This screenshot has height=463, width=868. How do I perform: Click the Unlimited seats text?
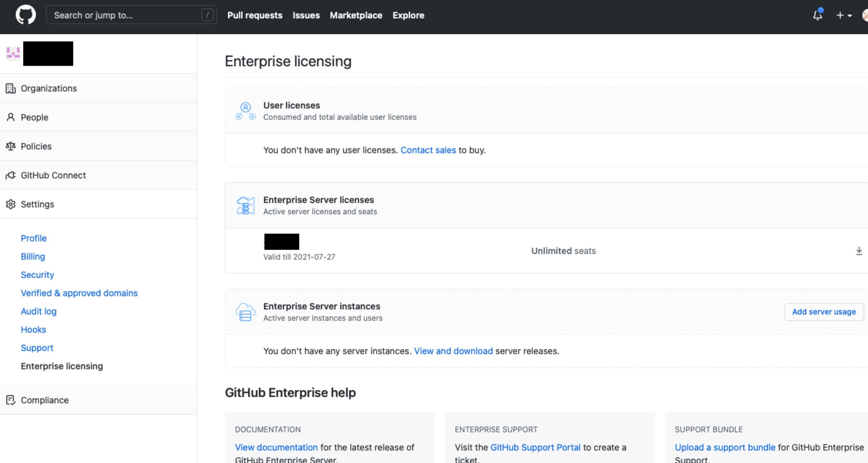(x=563, y=251)
